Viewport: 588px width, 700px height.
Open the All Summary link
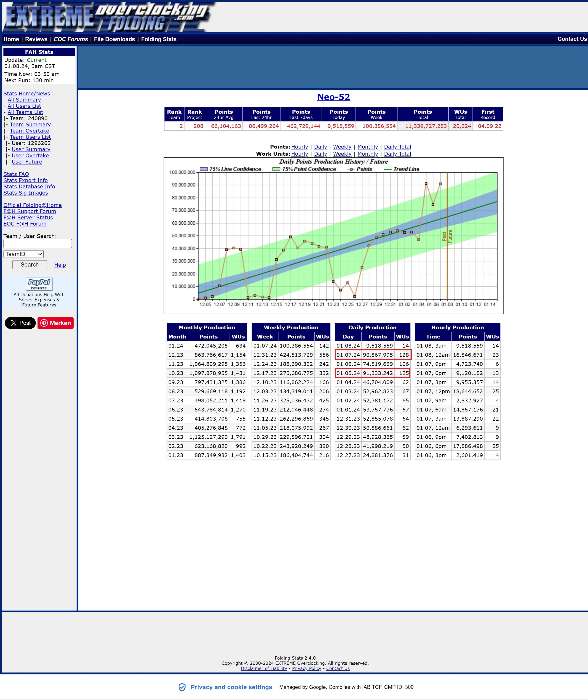pyautogui.click(x=24, y=100)
